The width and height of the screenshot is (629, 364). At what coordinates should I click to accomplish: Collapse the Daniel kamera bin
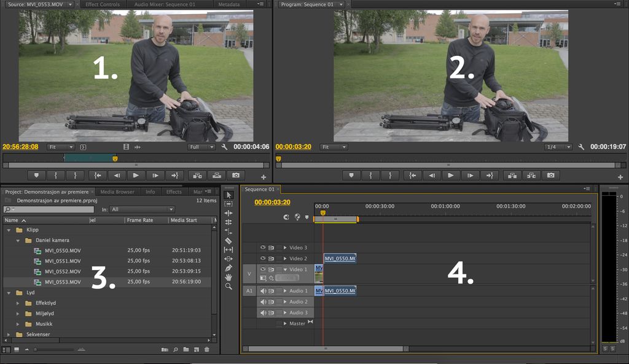click(x=19, y=240)
